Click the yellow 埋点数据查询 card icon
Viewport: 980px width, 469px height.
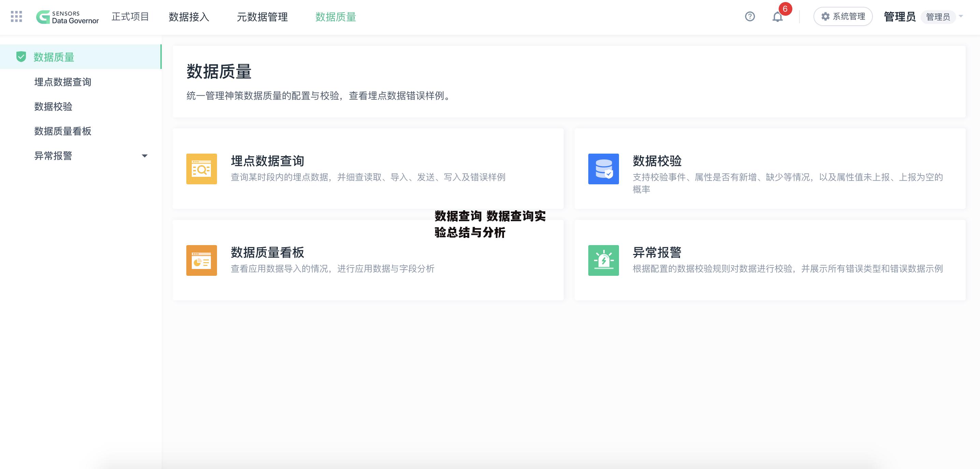click(x=202, y=169)
